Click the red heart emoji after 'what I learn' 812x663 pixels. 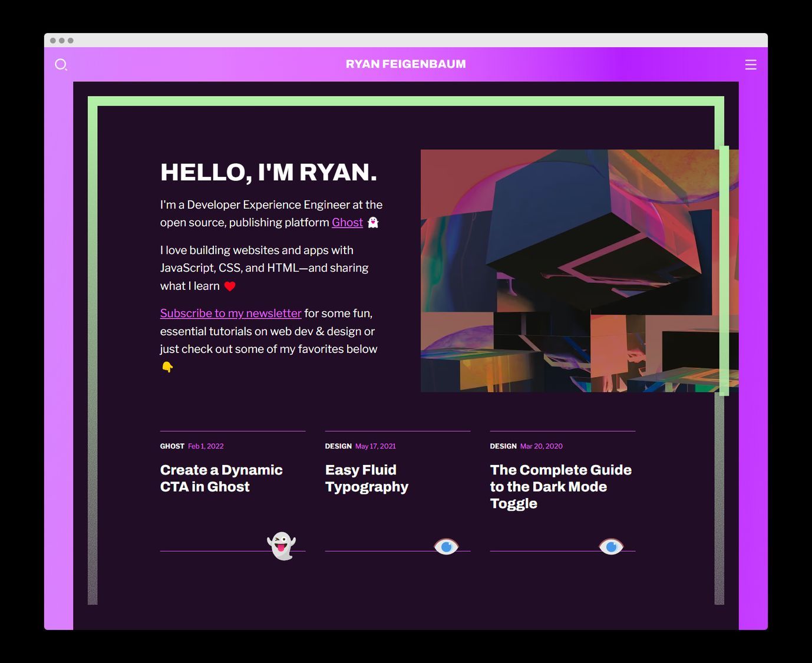click(x=230, y=286)
